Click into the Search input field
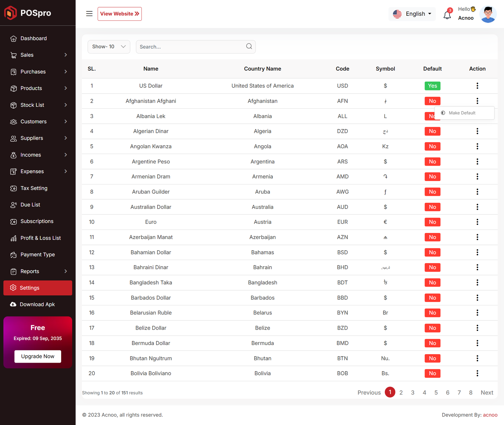This screenshot has width=504, height=425. tap(191, 47)
